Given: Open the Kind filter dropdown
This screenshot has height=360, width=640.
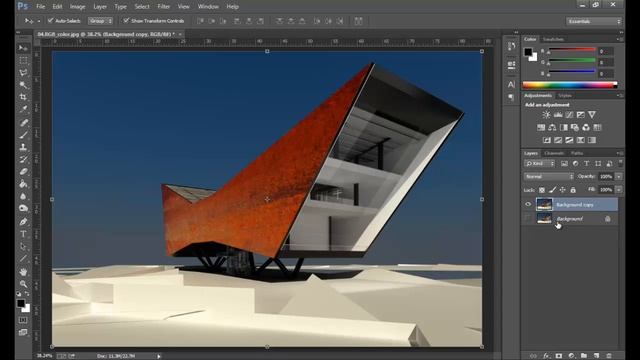Looking at the screenshot, I should coord(539,164).
